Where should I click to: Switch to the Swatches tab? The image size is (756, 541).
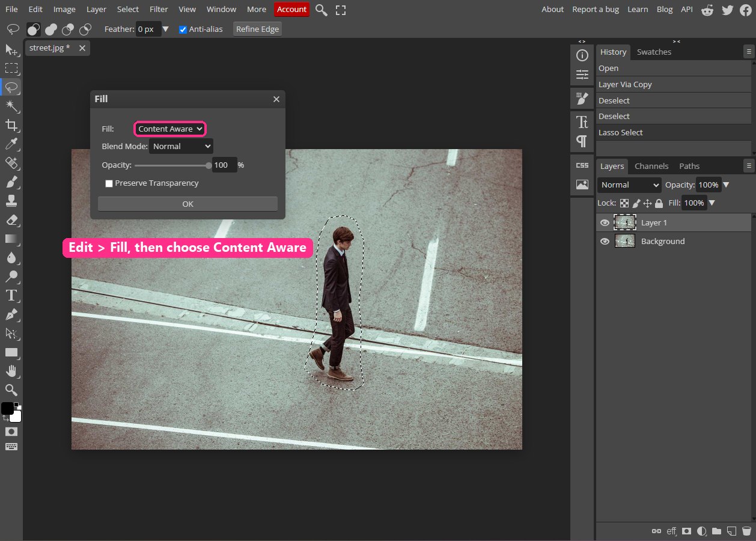pos(654,52)
